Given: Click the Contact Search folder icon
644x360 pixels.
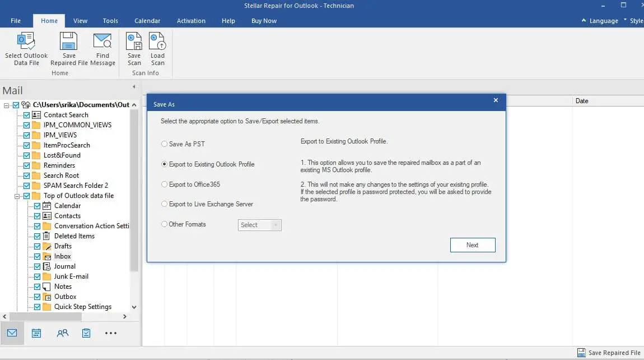Looking at the screenshot, I should [x=36, y=115].
